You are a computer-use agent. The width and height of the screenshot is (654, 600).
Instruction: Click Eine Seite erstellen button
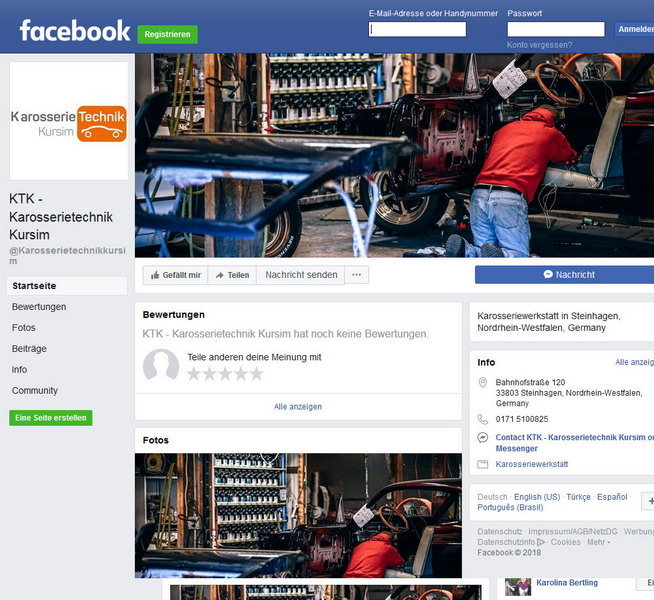[51, 418]
